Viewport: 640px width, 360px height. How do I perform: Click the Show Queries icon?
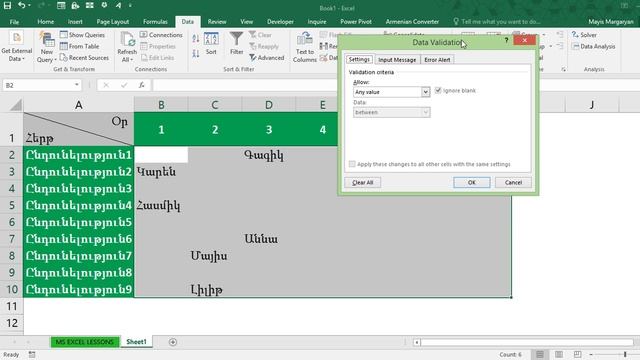tap(64, 35)
